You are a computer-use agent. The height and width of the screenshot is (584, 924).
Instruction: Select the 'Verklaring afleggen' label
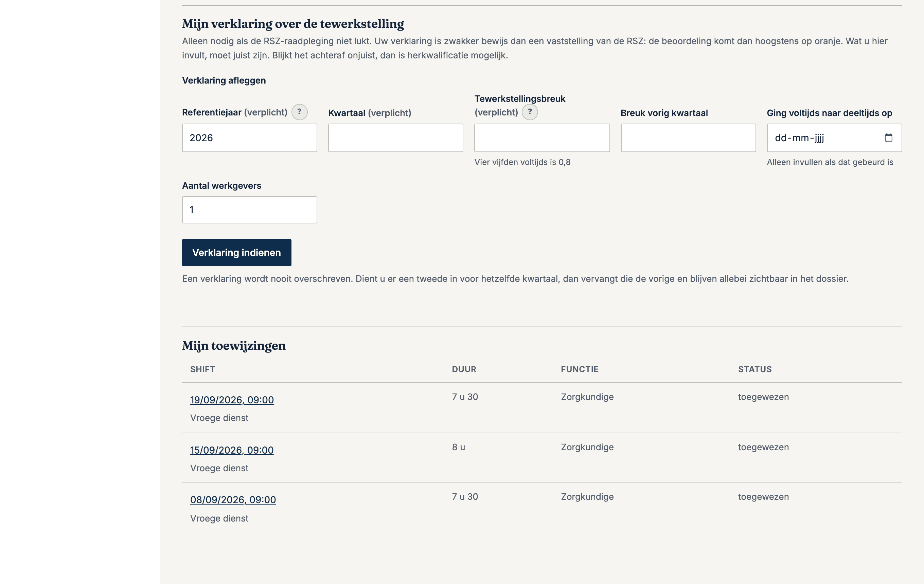tap(224, 80)
